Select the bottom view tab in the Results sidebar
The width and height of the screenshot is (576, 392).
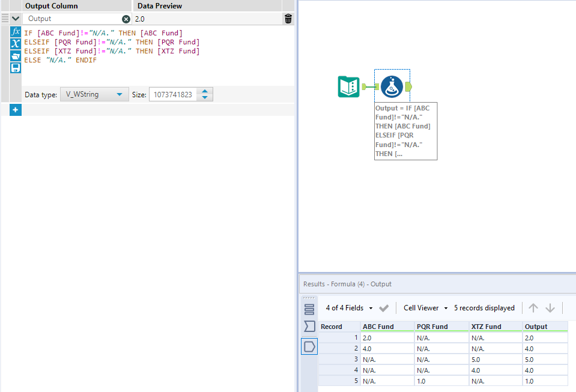(x=309, y=346)
